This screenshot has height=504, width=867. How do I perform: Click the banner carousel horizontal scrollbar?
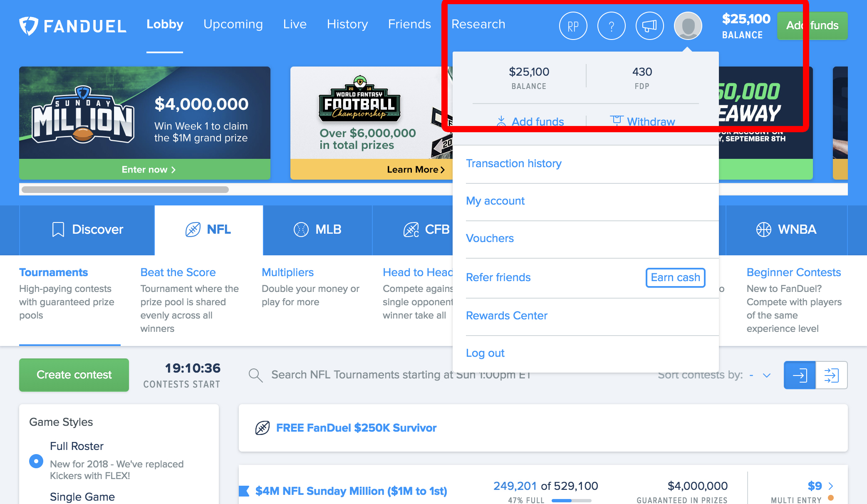click(125, 190)
